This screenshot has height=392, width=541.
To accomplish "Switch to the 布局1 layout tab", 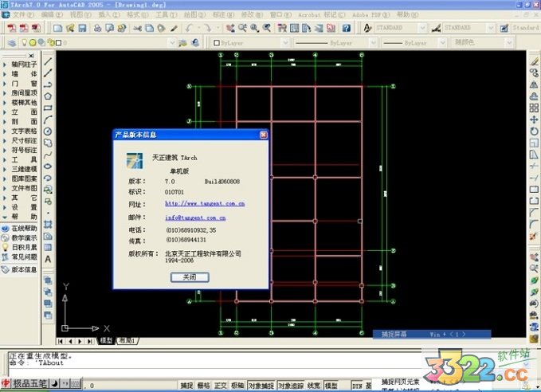I will (x=127, y=341).
